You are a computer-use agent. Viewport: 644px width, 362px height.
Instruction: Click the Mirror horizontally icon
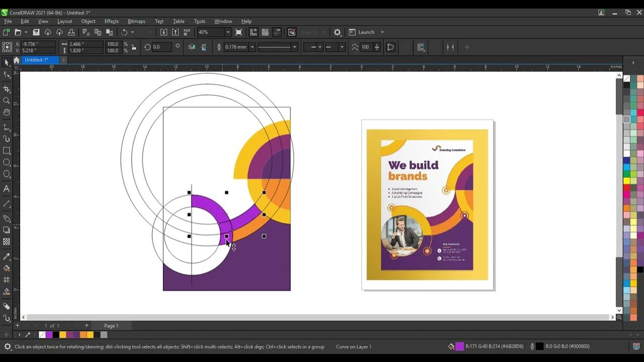192,47
